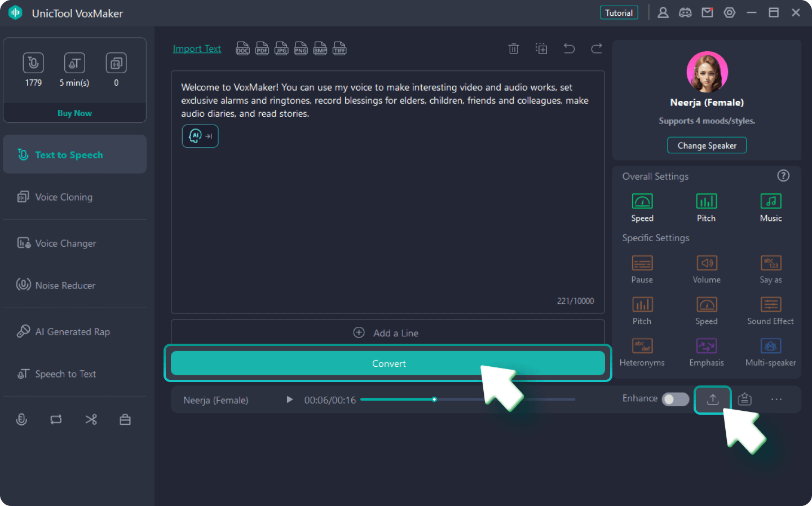Screen dimensions: 812x506
Task: Click the toolbox icon in sidebar bottom
Action: coord(125,419)
